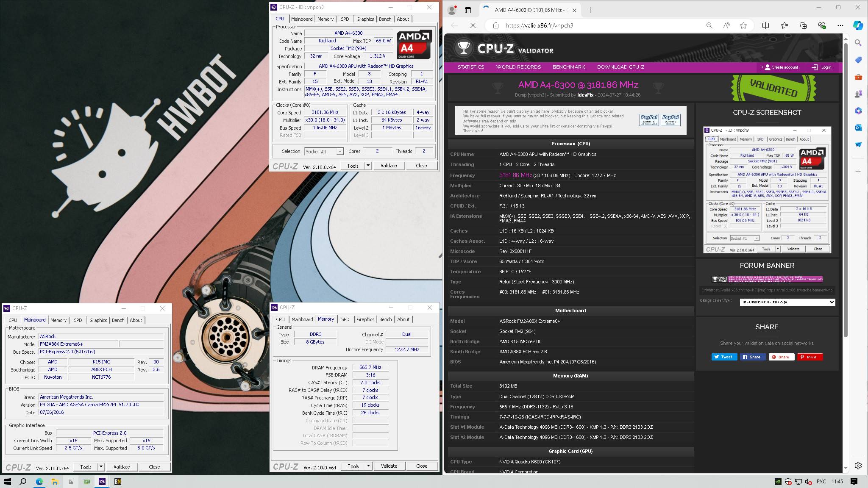Open STATISTICS menu on validator site

pyautogui.click(x=470, y=67)
